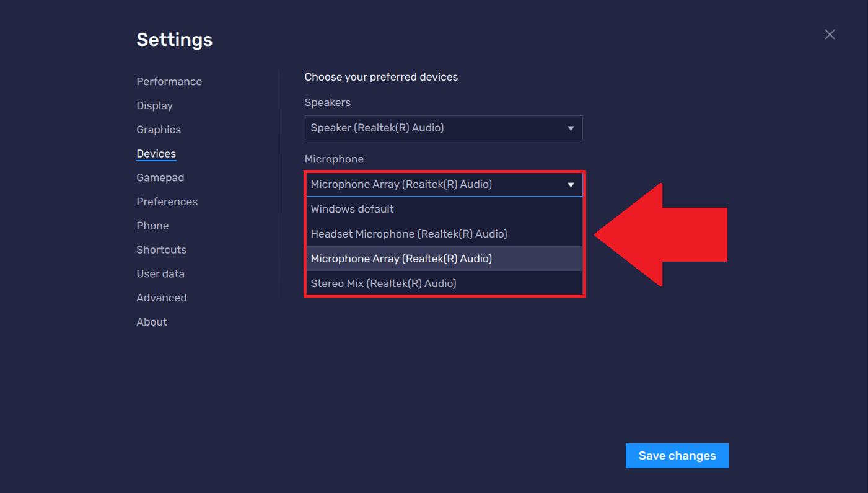Close the Settings window with X icon

point(830,35)
